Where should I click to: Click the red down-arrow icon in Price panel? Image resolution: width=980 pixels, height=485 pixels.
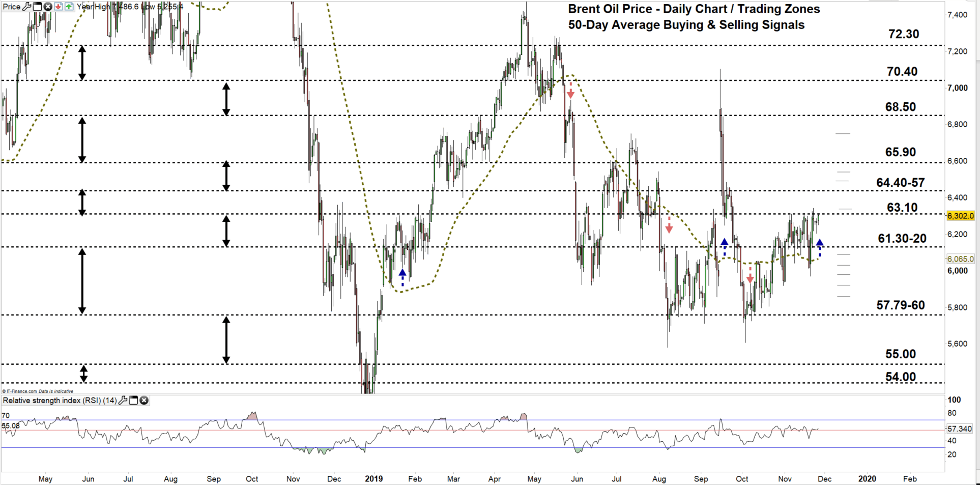point(59,7)
